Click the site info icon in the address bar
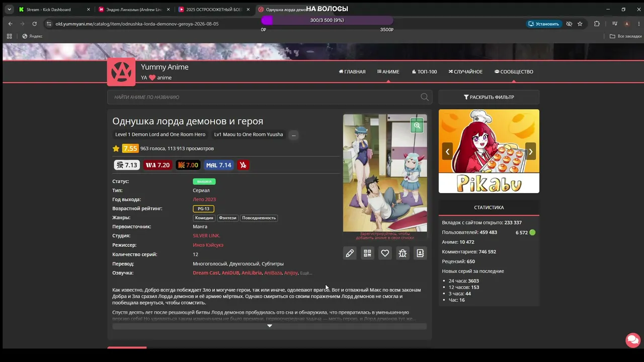The height and width of the screenshot is (362, 644). point(48,24)
